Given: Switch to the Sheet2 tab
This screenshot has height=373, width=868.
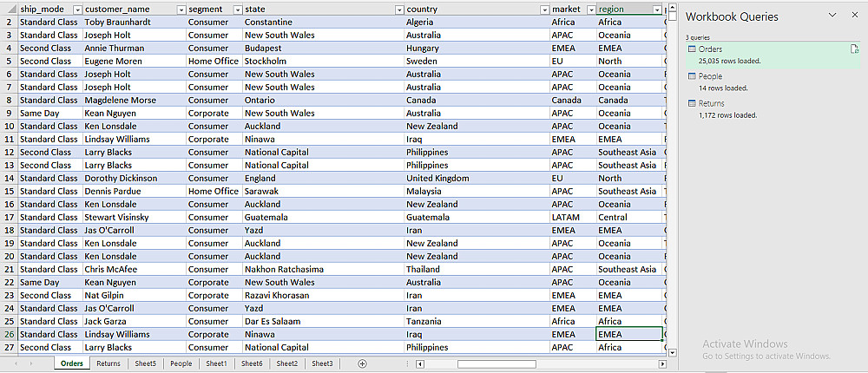Looking at the screenshot, I should coord(287,363).
